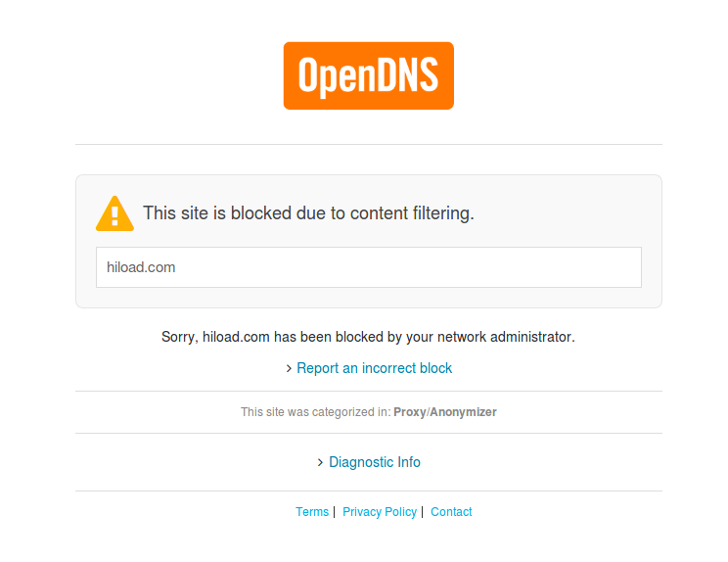Expand the Diagnostic Info section
The height and width of the screenshot is (562, 728).
tap(375, 462)
